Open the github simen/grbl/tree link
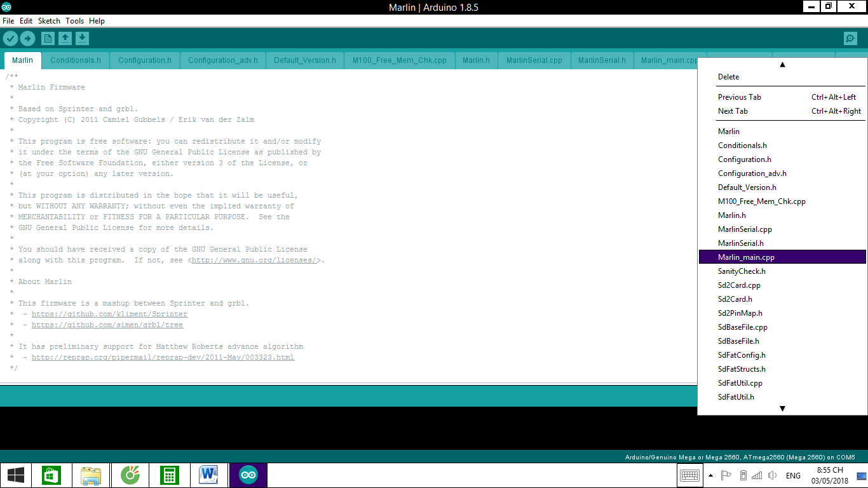 pyautogui.click(x=107, y=325)
